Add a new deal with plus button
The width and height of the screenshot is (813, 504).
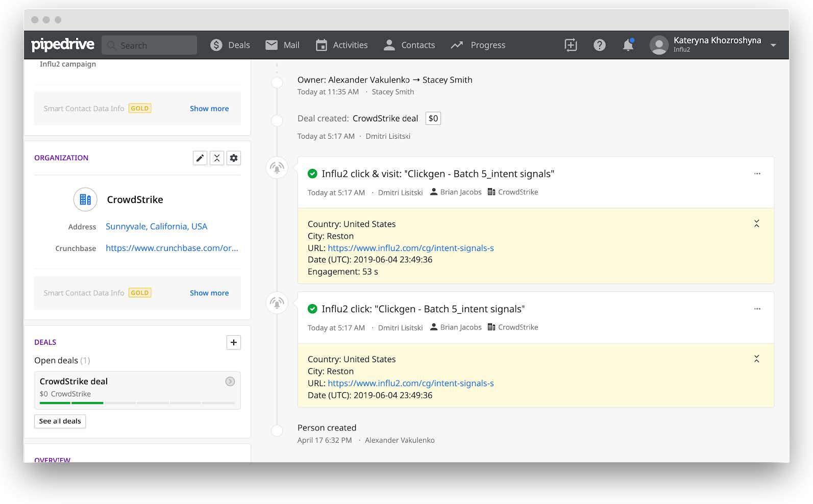coord(233,342)
